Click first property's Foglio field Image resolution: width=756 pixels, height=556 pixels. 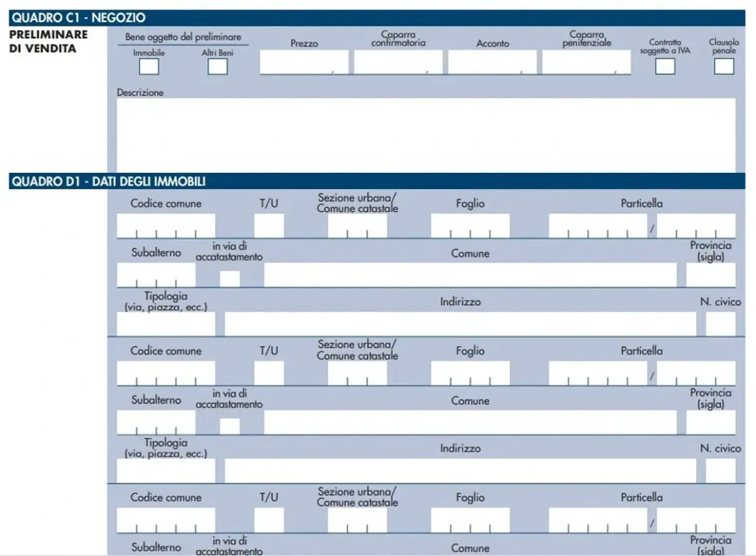point(470,226)
